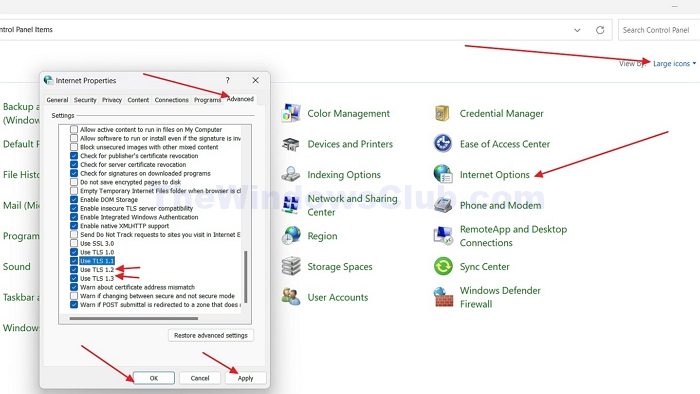The image size is (700, 394).
Task: Toggle Check for signatures on downloaded programs
Action: click(74, 173)
